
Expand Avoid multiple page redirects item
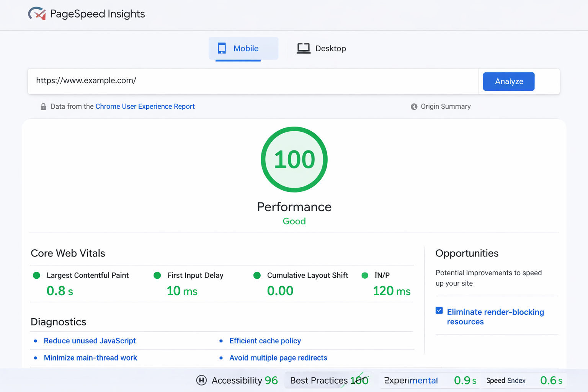click(x=278, y=358)
